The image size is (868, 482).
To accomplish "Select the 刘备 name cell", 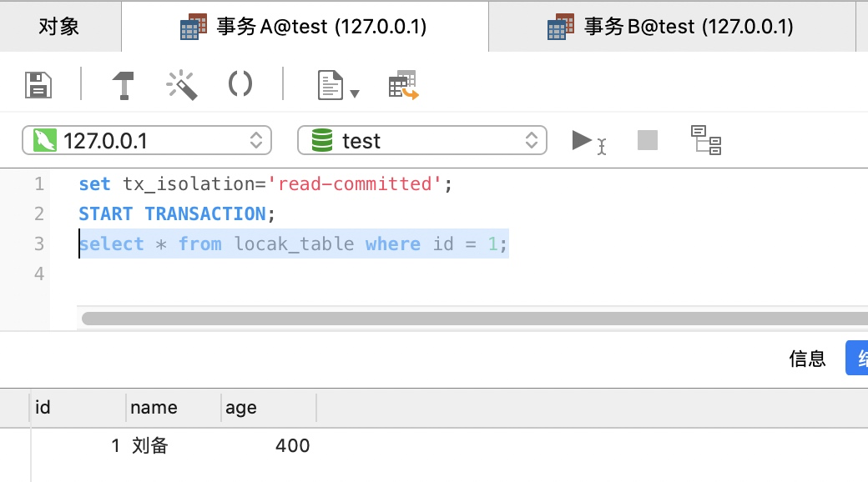I will click(x=174, y=445).
